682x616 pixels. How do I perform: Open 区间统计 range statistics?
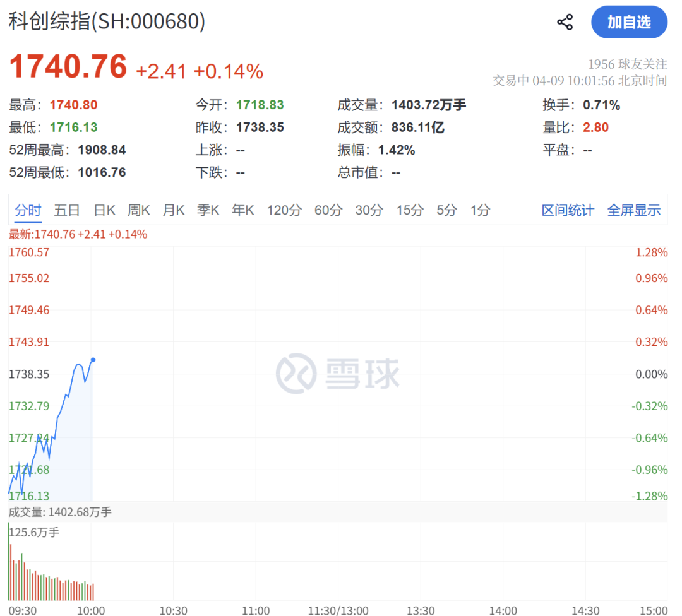pyautogui.click(x=568, y=210)
